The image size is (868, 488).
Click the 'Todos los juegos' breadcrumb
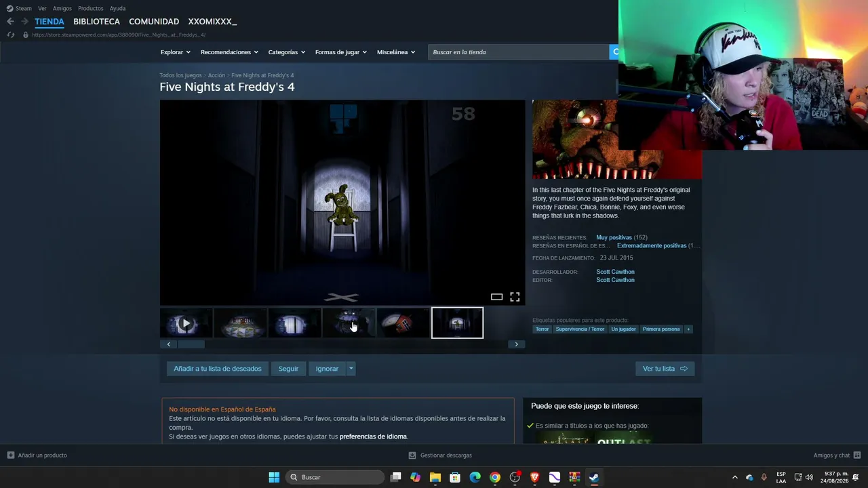click(x=180, y=75)
